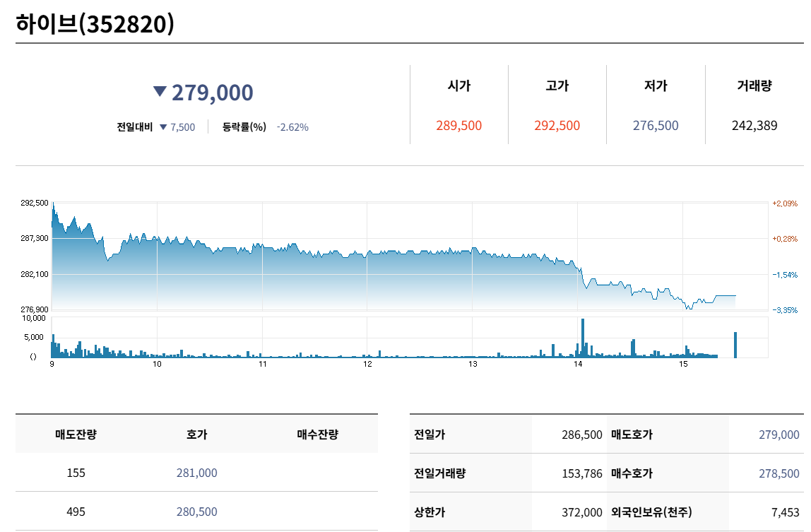Viewport: 811px width, 532px height.
Task: Click the 고가 column header
Action: [557, 85]
